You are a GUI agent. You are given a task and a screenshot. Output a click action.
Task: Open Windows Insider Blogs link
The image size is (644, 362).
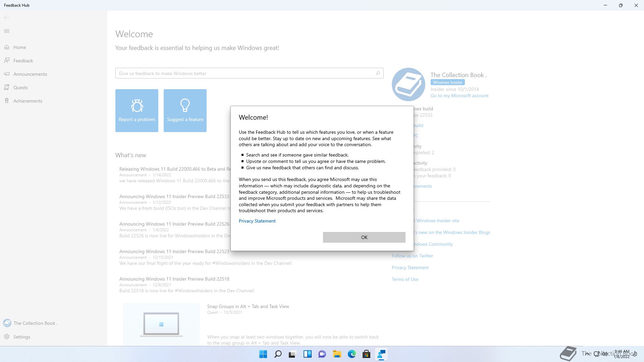click(452, 232)
